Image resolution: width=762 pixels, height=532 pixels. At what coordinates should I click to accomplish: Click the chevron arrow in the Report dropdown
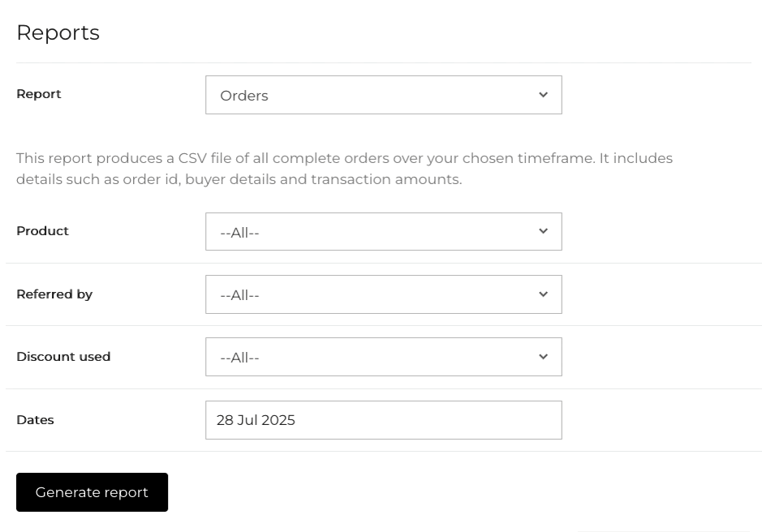click(x=543, y=95)
